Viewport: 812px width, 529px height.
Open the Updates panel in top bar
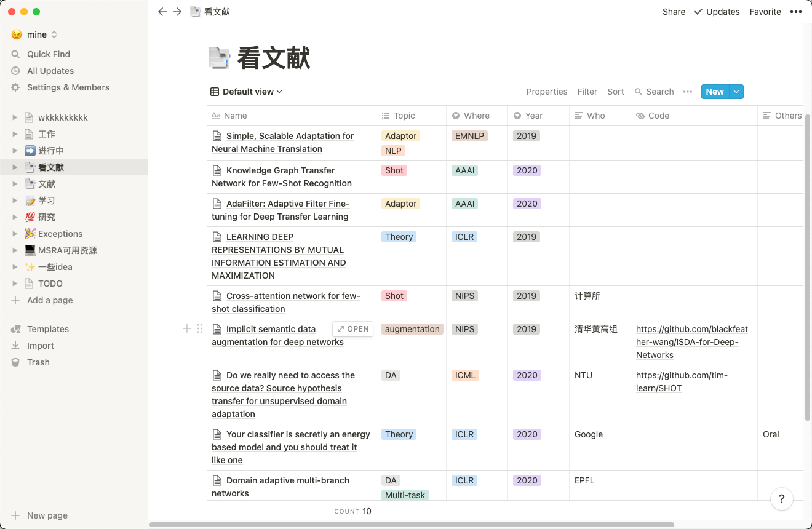[x=717, y=12]
